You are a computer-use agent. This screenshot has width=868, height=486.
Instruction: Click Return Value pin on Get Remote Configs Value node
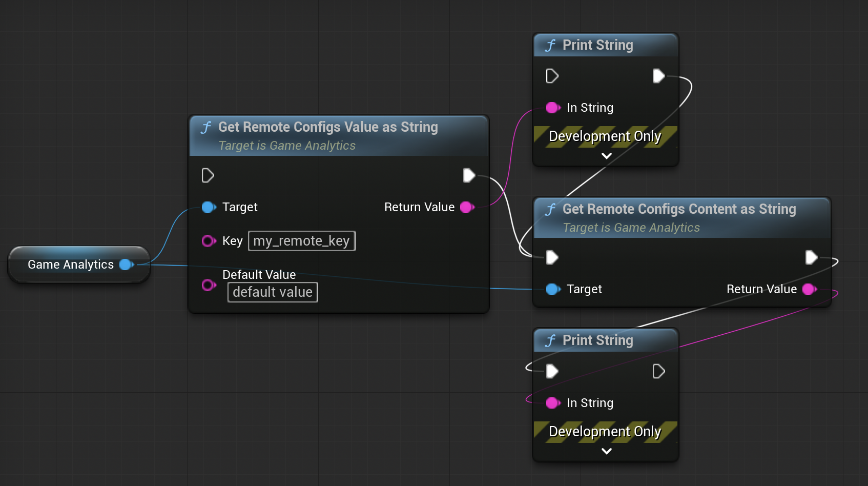tap(467, 207)
